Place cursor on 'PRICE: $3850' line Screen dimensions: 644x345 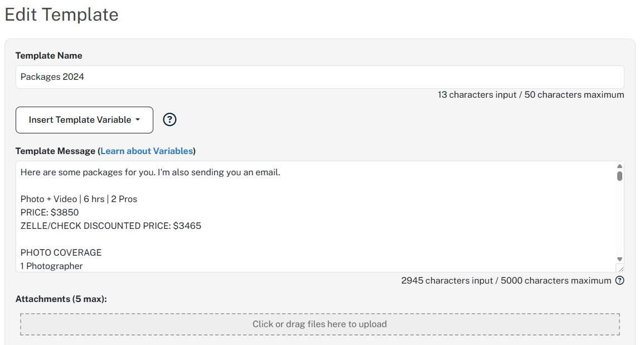[x=50, y=213]
